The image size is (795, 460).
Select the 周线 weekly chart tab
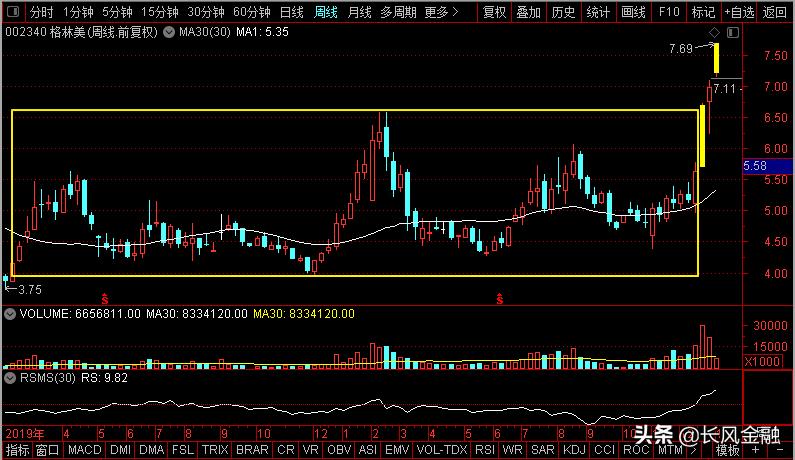[x=326, y=12]
